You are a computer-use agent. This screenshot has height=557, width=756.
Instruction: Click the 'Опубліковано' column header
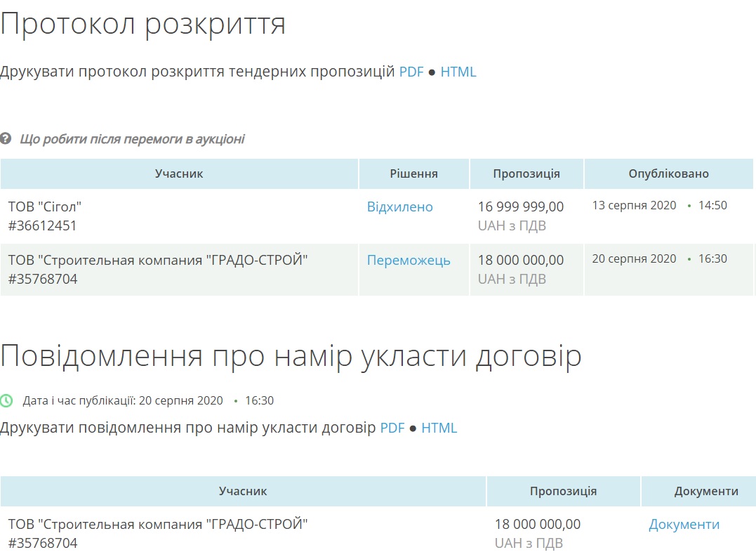[x=669, y=173]
